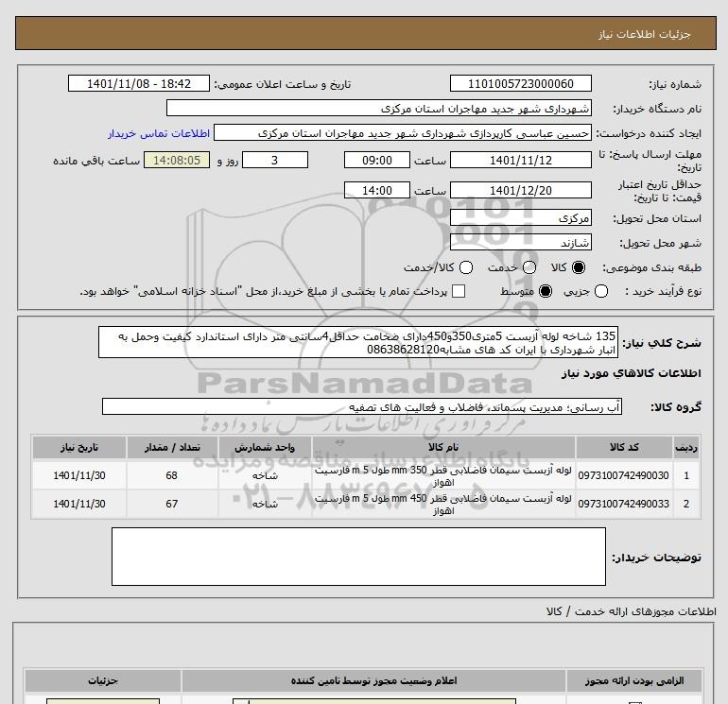The image size is (728, 704).
Task: Select the کالا radio button
Action: (579, 267)
